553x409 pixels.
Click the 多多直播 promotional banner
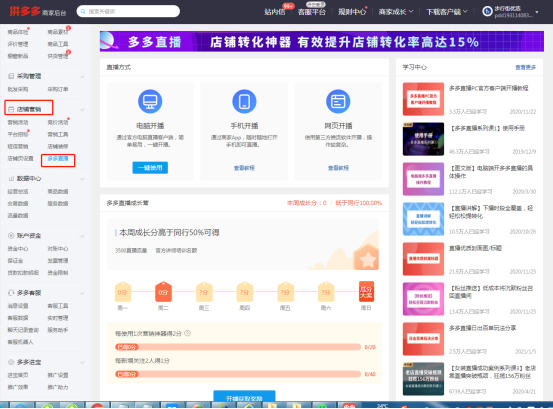(x=322, y=41)
